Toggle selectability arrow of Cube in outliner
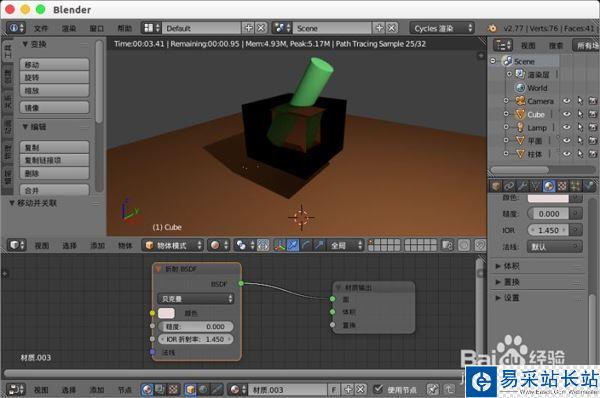 point(580,114)
